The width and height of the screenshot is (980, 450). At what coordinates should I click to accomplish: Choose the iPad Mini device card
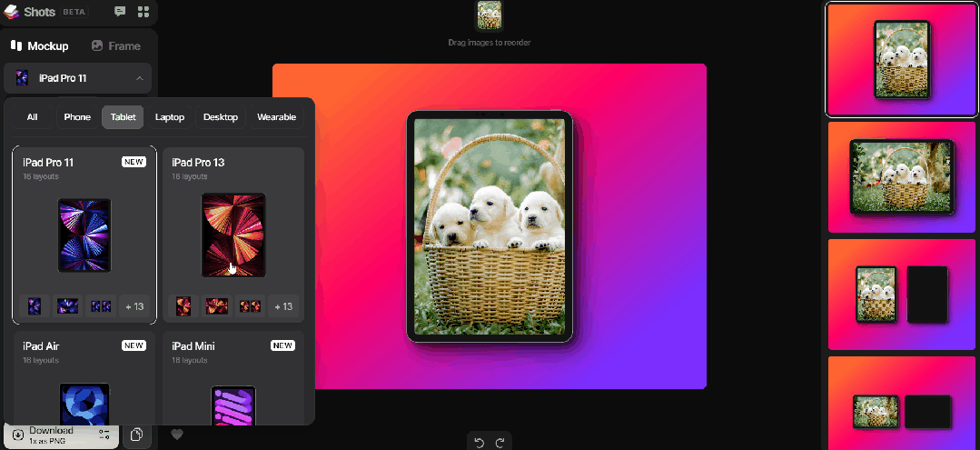click(233, 378)
